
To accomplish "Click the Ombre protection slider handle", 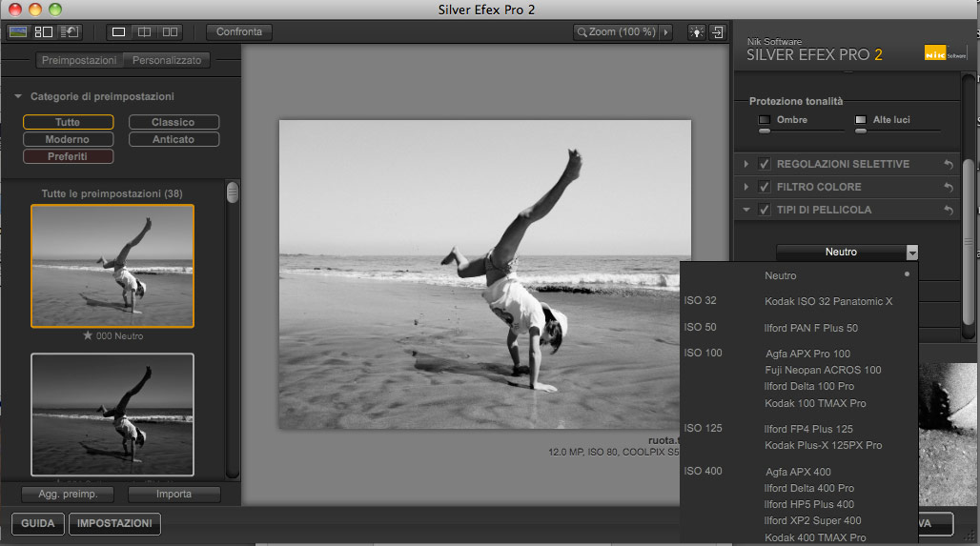I will (x=765, y=131).
